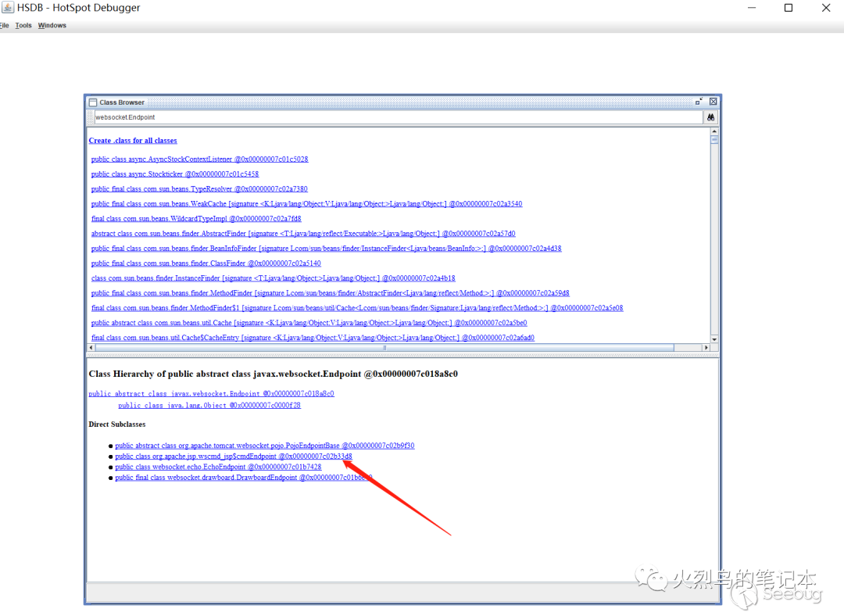This screenshot has height=616, width=844.
Task: Open com.sun.beans.WeakCache class link
Action: coord(307,203)
